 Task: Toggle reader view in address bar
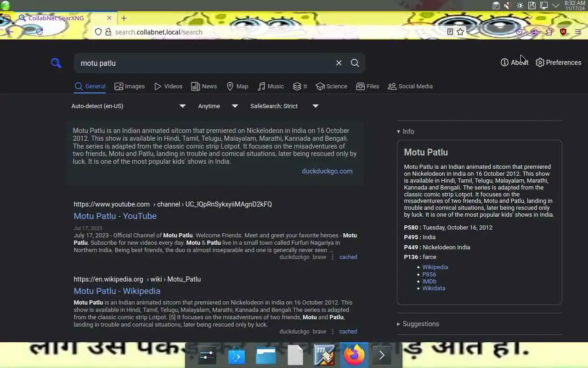pos(450,32)
